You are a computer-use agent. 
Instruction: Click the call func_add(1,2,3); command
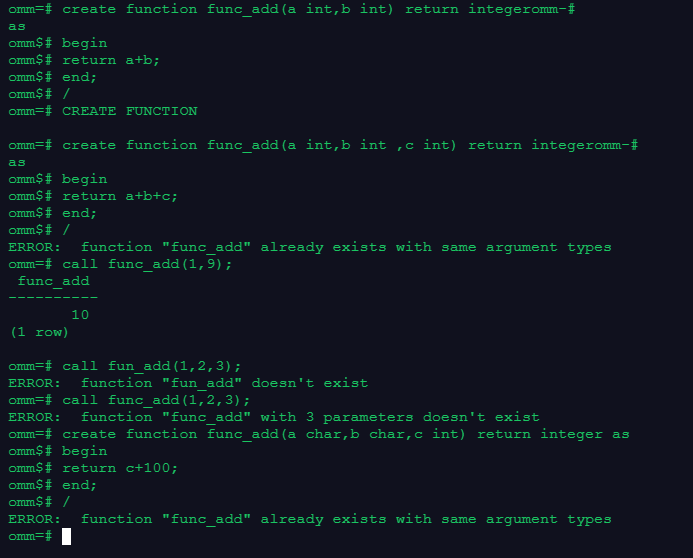click(156, 400)
